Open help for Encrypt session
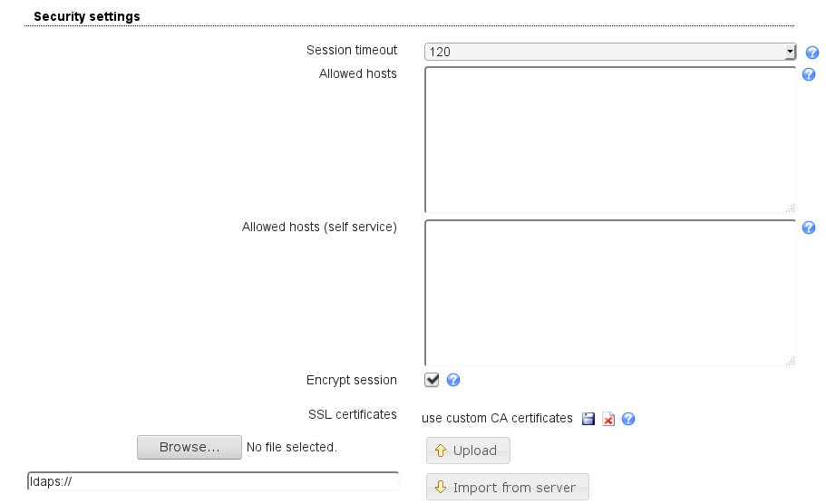826x504 pixels. [453, 380]
